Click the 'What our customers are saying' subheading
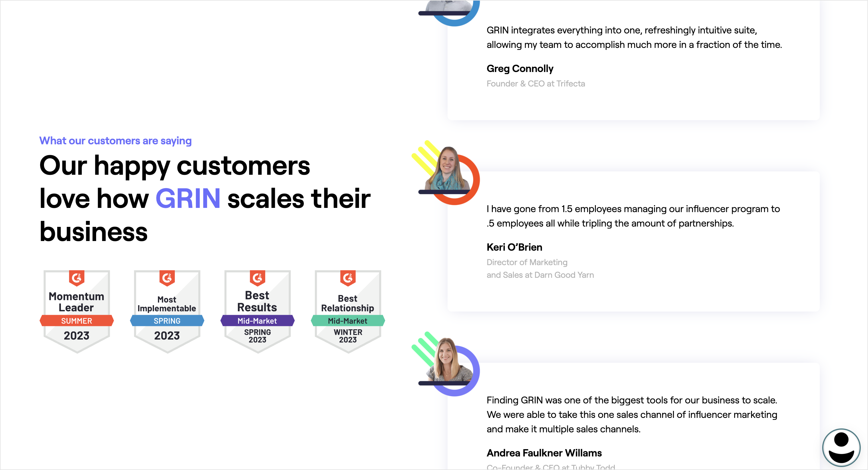 click(115, 141)
